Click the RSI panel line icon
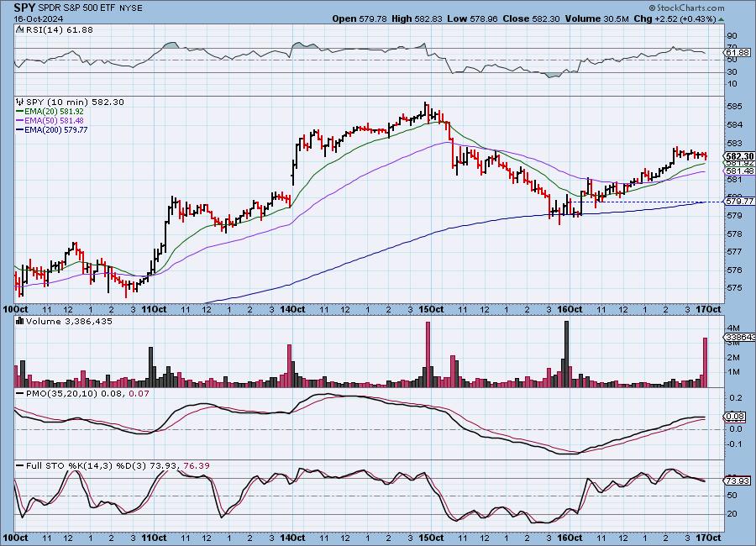The width and height of the screenshot is (756, 546). (20, 29)
